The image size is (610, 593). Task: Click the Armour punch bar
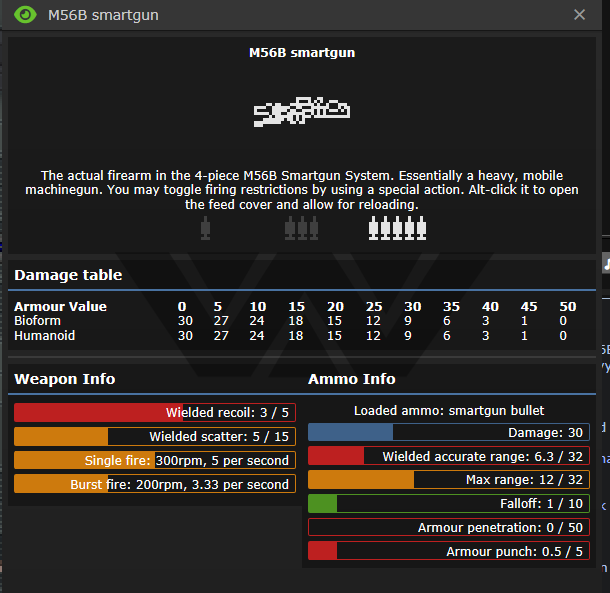[448, 552]
